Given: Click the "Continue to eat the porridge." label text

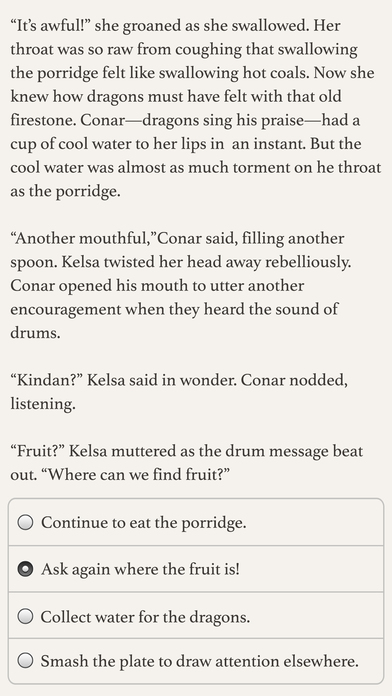Looking at the screenshot, I should 143,522.
